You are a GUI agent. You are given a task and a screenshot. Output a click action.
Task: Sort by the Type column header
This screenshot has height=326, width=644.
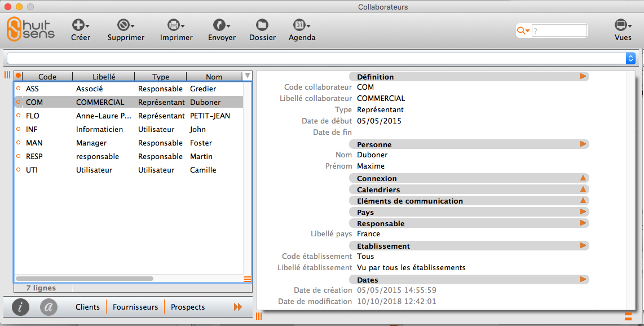161,76
